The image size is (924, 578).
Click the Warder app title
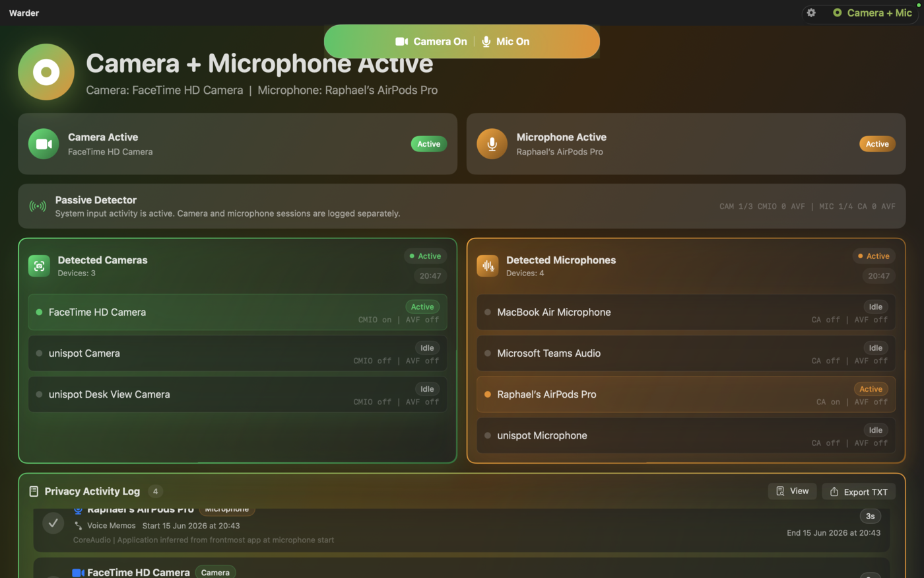pos(24,13)
